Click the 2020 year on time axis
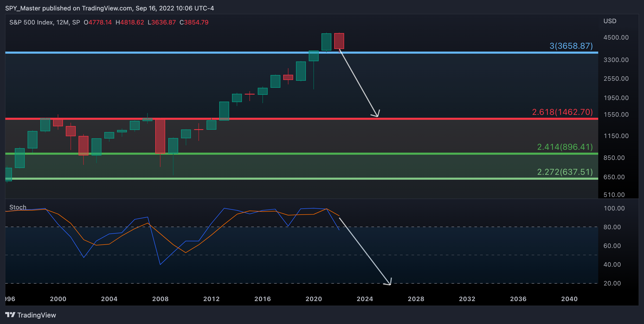 click(314, 299)
